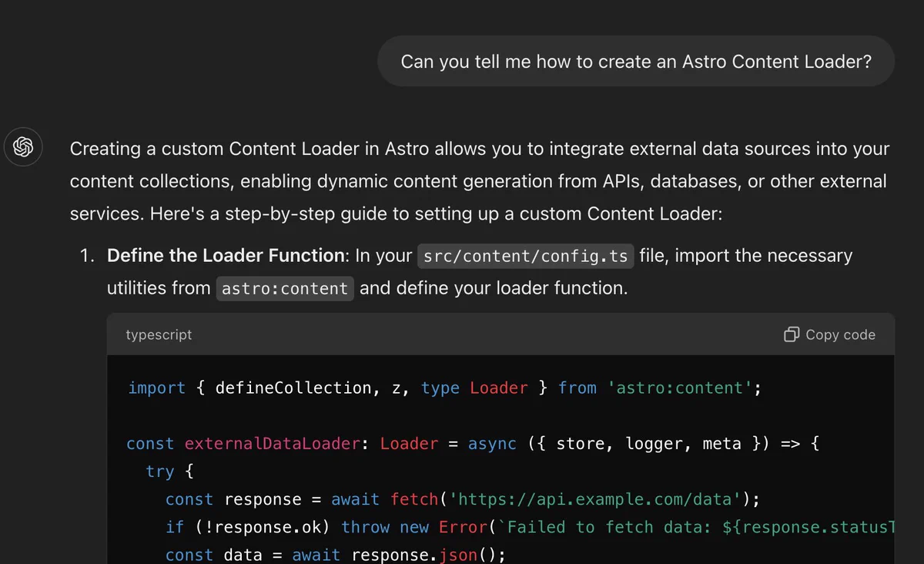The height and width of the screenshot is (564, 924).
Task: Click the astro:content inline code chip
Action: tap(285, 288)
